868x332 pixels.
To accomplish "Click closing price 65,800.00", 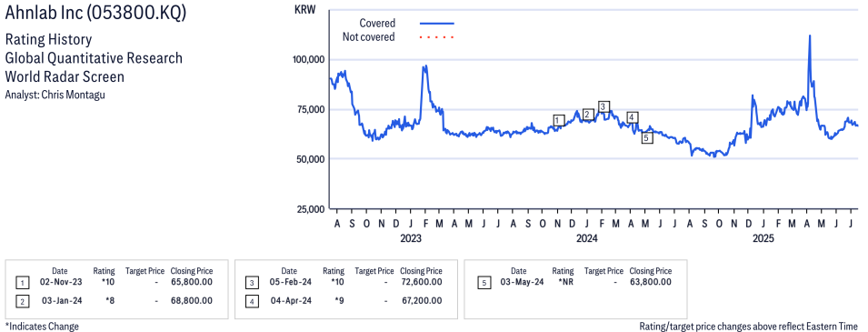I will [192, 282].
